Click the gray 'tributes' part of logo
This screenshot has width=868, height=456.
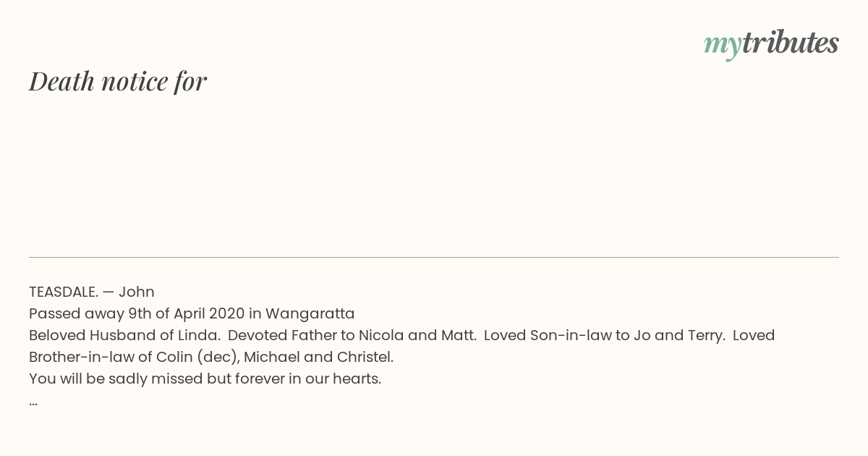click(x=790, y=43)
